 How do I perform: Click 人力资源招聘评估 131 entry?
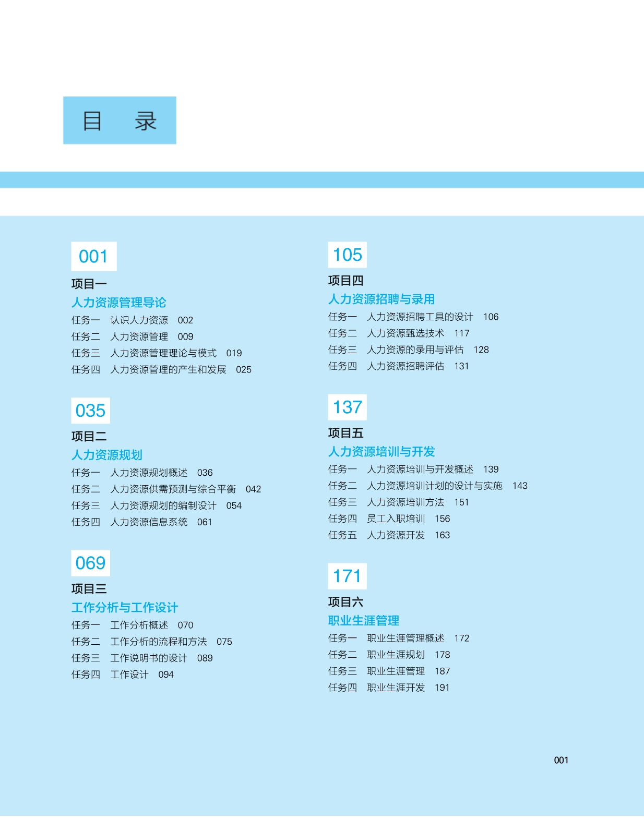coord(399,366)
